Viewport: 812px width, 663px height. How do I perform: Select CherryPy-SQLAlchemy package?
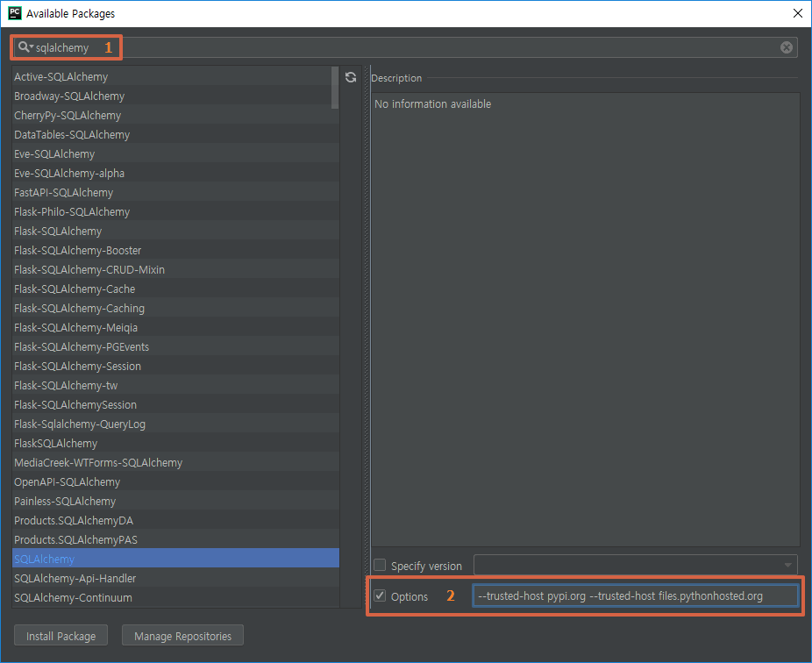175,115
